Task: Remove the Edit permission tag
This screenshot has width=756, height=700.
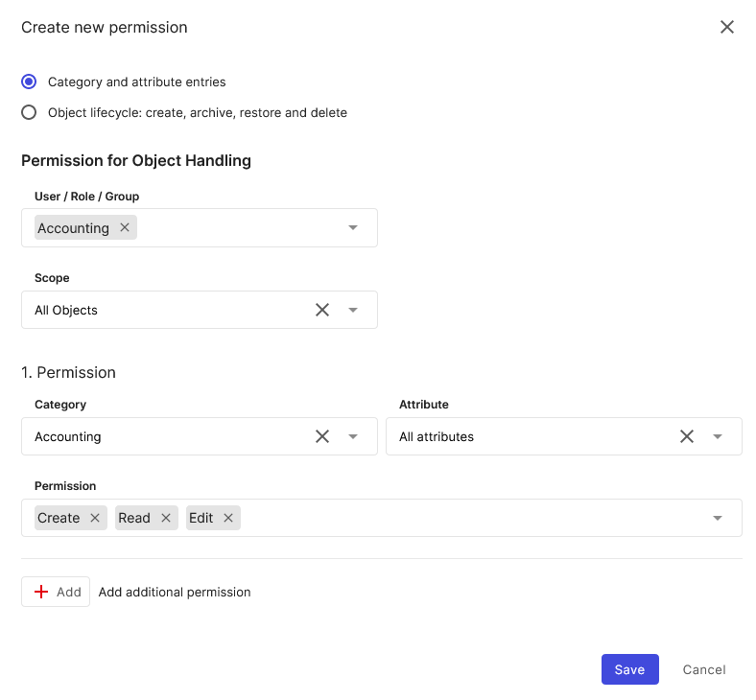Action: pos(228,518)
